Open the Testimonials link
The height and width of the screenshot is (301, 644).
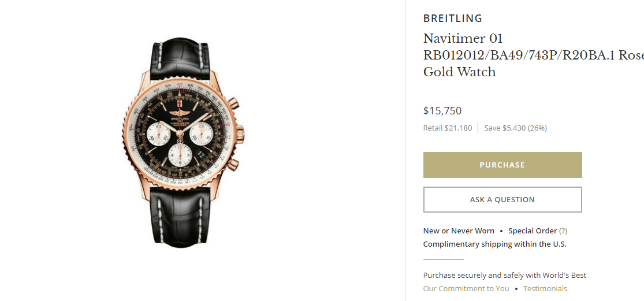pos(545,289)
